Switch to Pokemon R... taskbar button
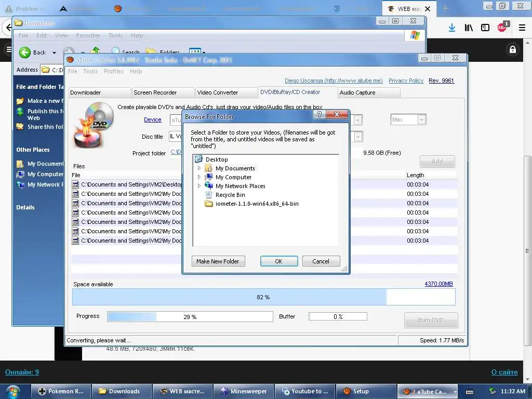Screen dimensions: 532x399 click(62, 392)
